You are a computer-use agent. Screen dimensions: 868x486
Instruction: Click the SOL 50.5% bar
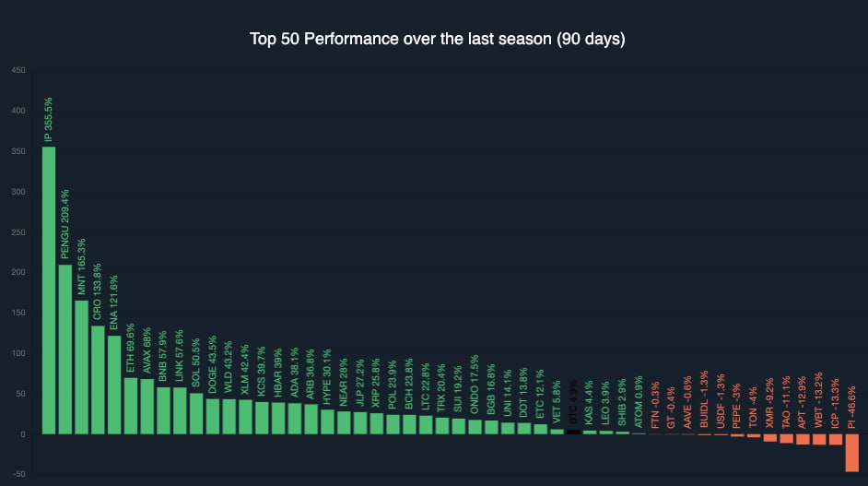(196, 413)
